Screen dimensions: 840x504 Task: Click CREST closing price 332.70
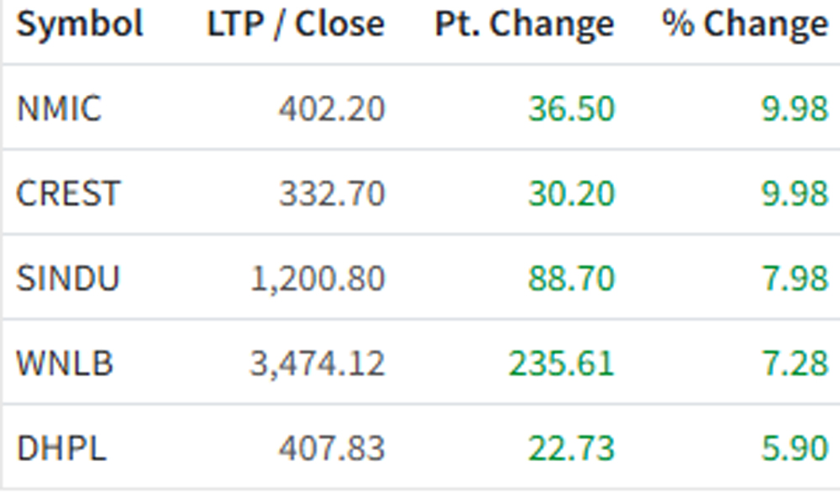point(332,194)
